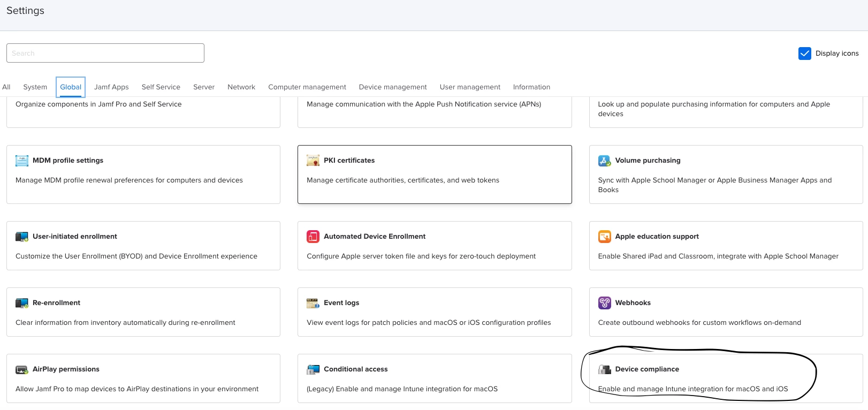Click 'Configure Apple server token file' description

tap(421, 256)
